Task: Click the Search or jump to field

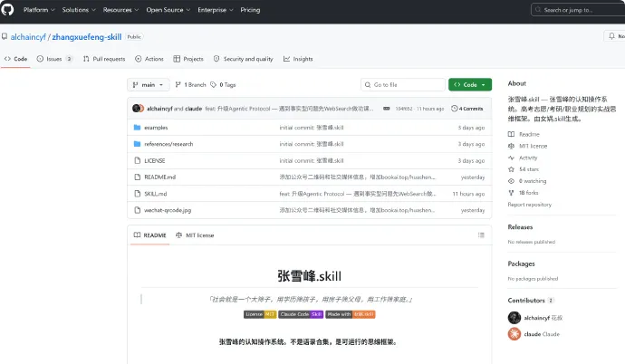Action: (578, 10)
